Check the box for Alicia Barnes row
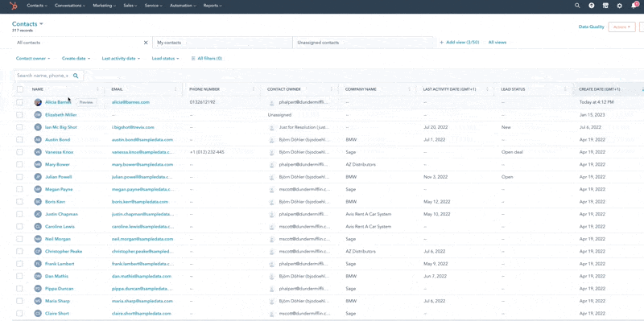This screenshot has width=644, height=321. (x=19, y=102)
